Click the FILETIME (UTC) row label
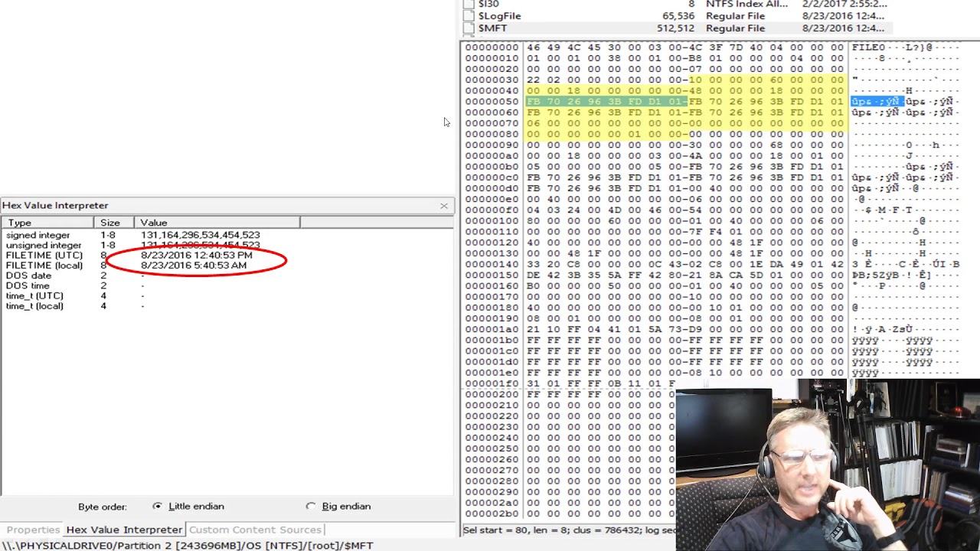Viewport: 980px width, 551px height. [44, 256]
